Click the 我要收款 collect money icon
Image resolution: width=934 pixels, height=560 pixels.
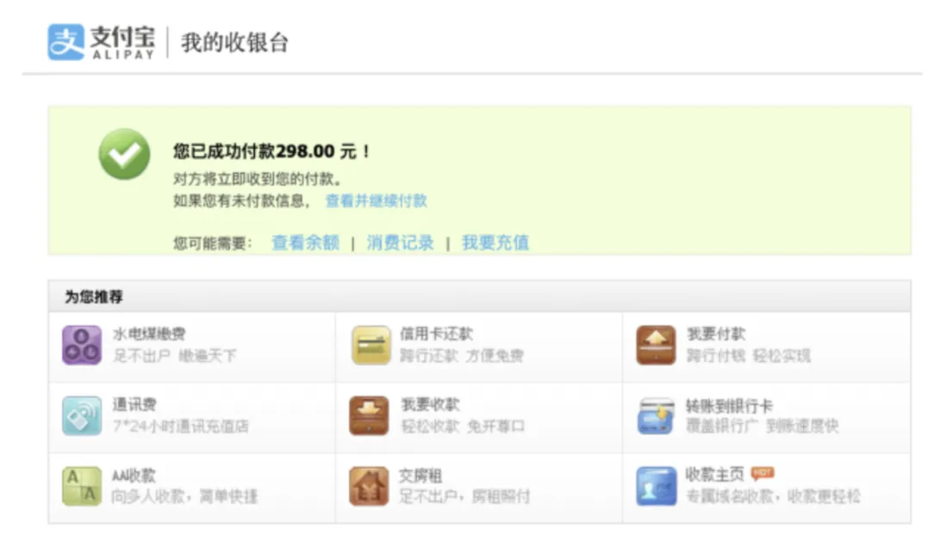[370, 415]
